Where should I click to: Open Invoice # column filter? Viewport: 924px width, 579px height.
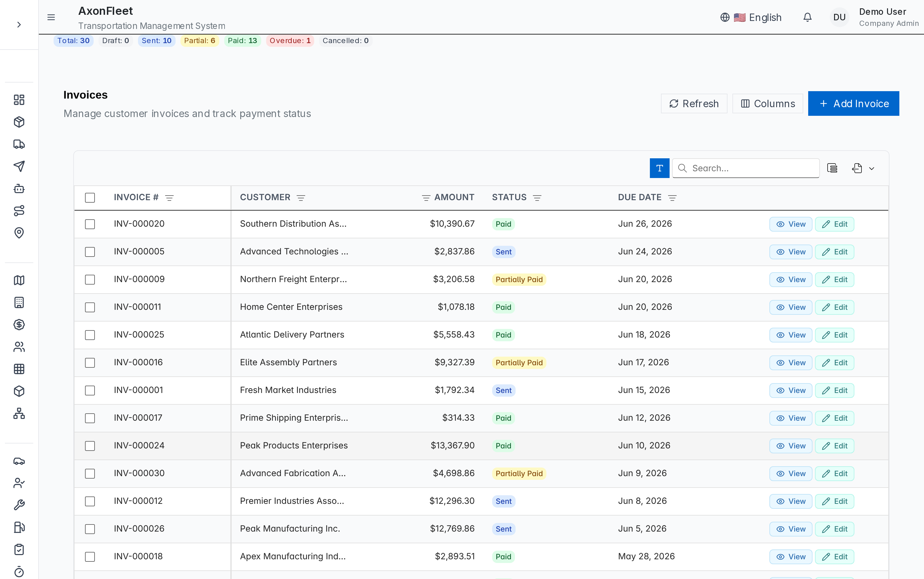pos(169,198)
